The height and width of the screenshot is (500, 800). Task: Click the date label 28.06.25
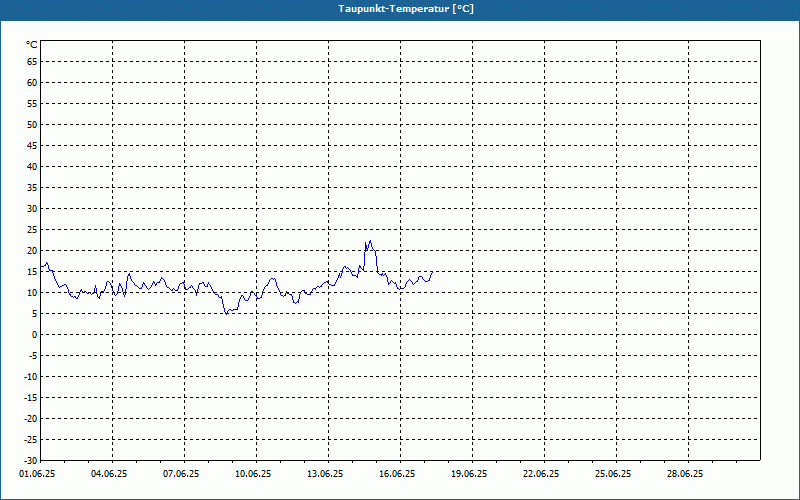coord(685,474)
